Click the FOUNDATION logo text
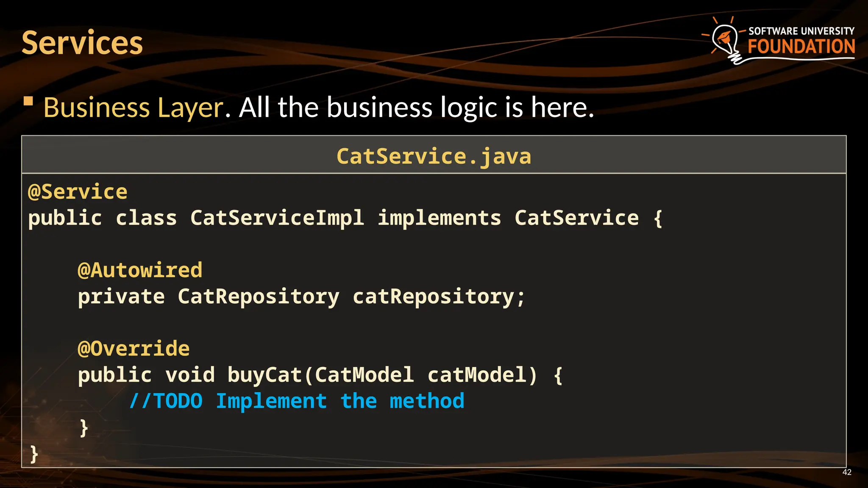This screenshot has width=868, height=488. (801, 47)
